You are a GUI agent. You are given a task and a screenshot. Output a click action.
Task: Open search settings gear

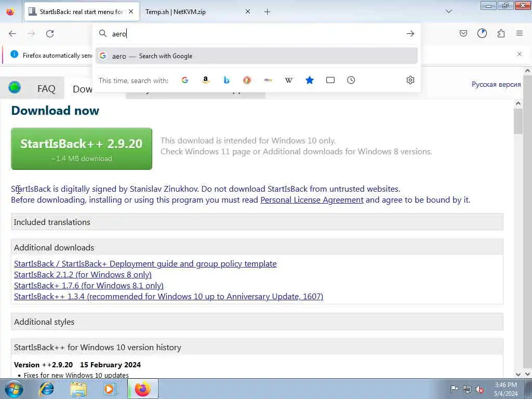pos(410,80)
